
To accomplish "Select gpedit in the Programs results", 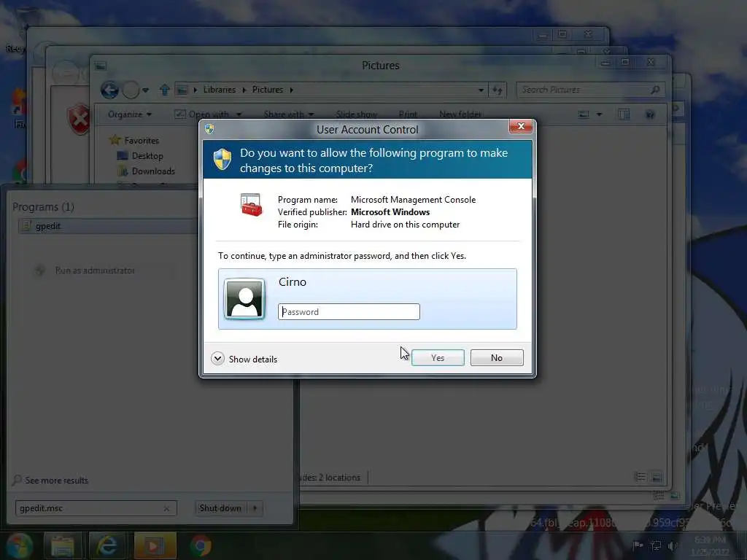I will coord(108,226).
